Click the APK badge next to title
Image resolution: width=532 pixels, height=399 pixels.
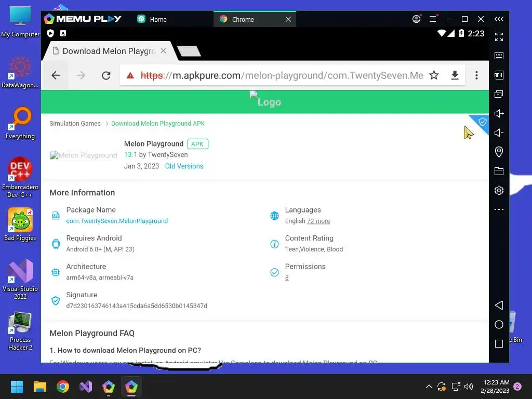(x=198, y=144)
